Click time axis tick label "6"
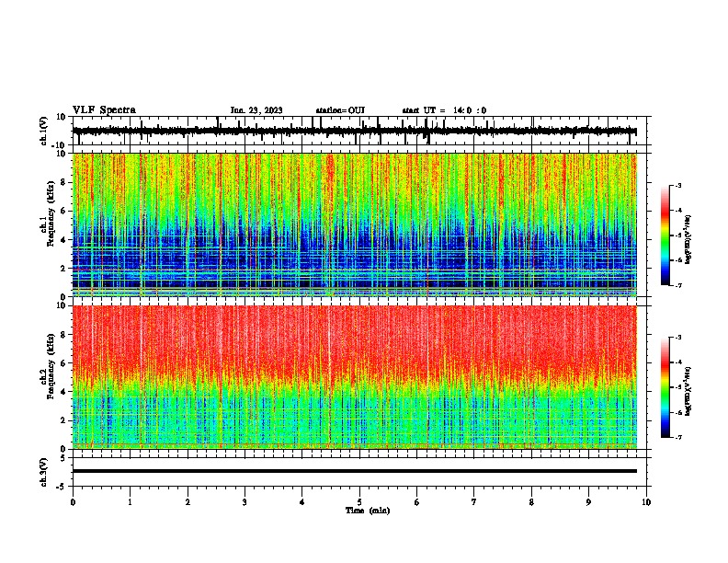 pos(417,502)
